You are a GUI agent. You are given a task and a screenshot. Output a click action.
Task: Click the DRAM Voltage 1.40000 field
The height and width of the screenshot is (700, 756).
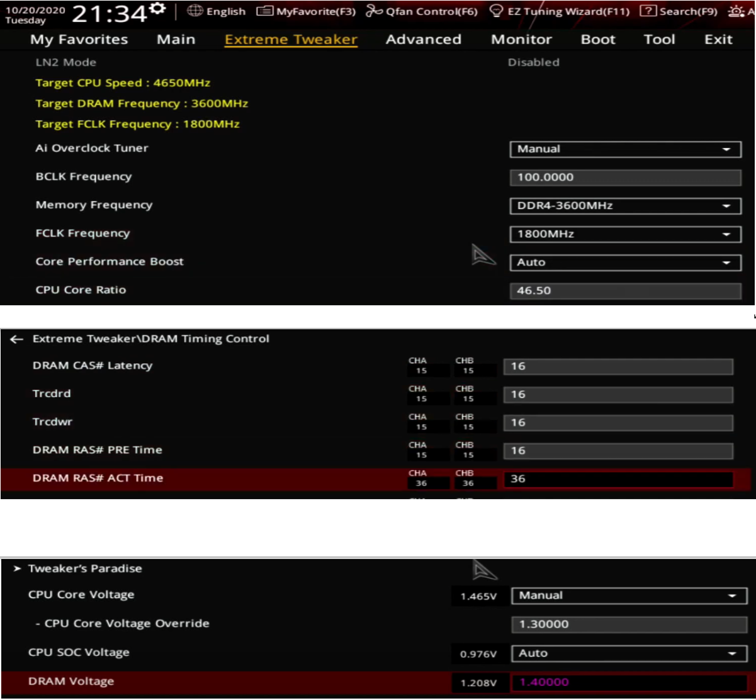(x=629, y=682)
